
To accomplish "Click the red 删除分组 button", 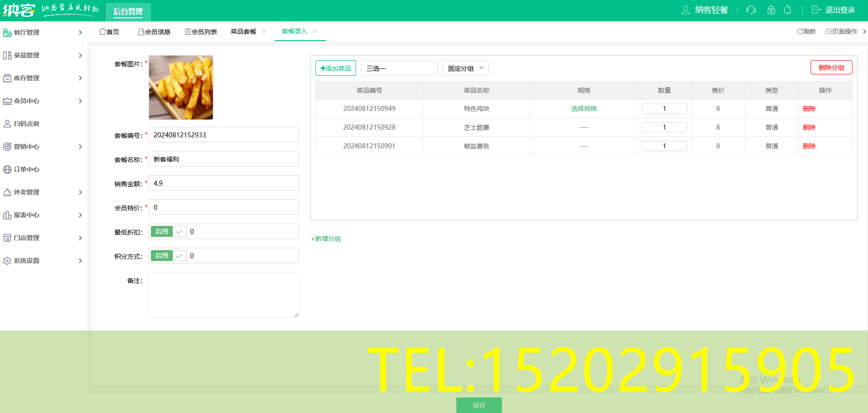I will coord(831,68).
